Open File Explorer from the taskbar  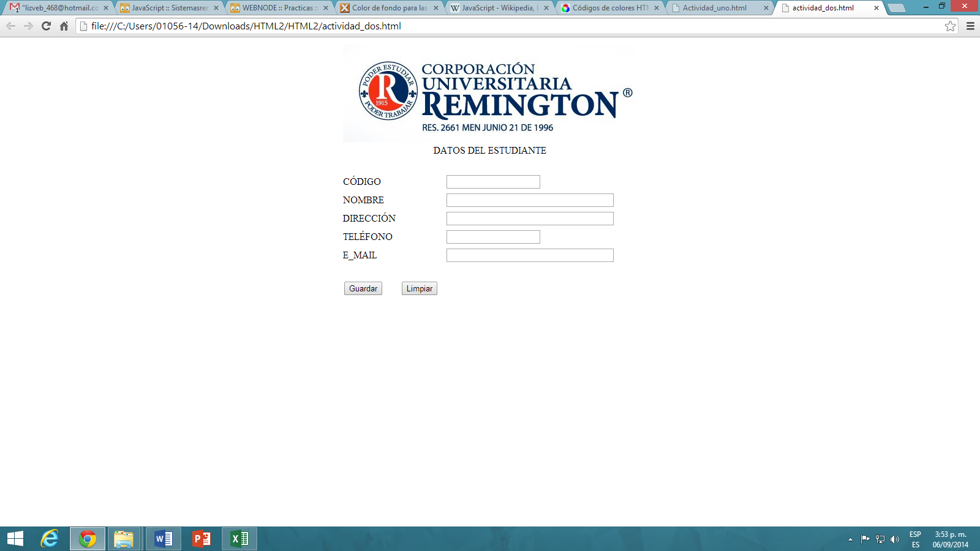tap(124, 539)
